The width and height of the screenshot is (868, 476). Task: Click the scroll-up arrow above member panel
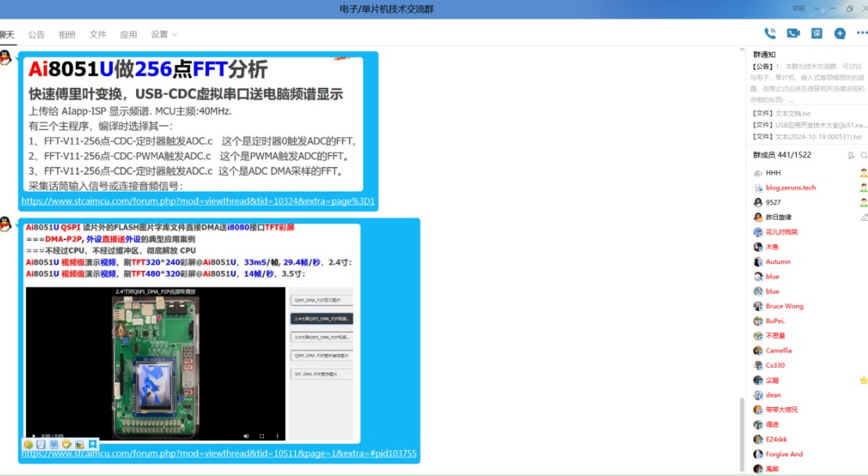[742, 50]
